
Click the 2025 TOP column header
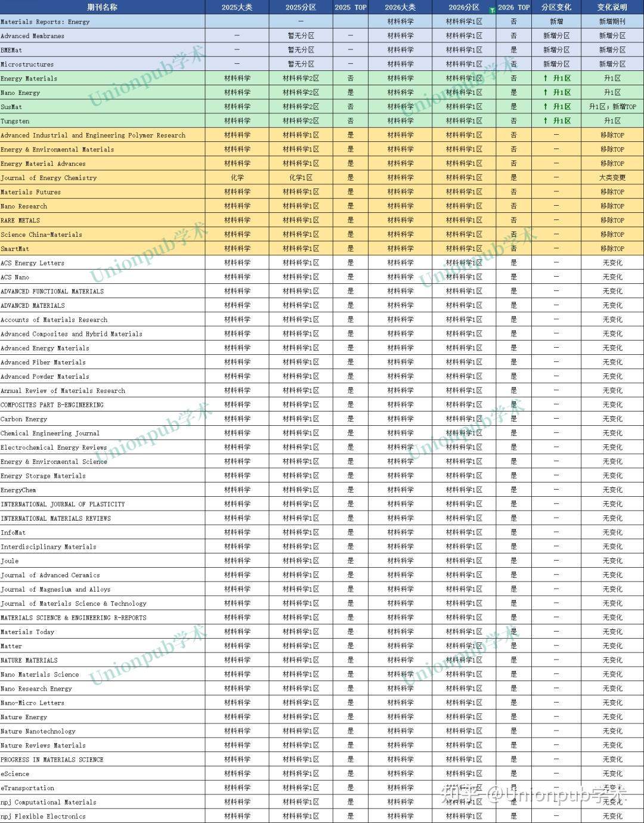[351, 7]
